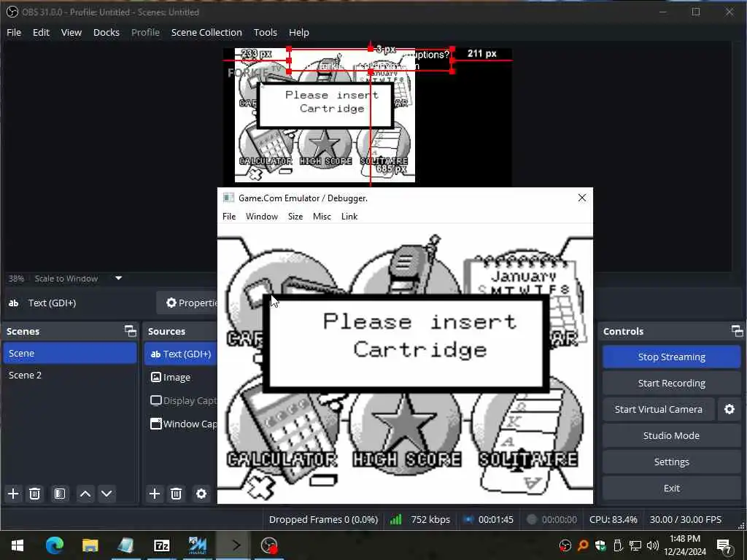Click the 752 kbps bitrate text

click(430, 519)
